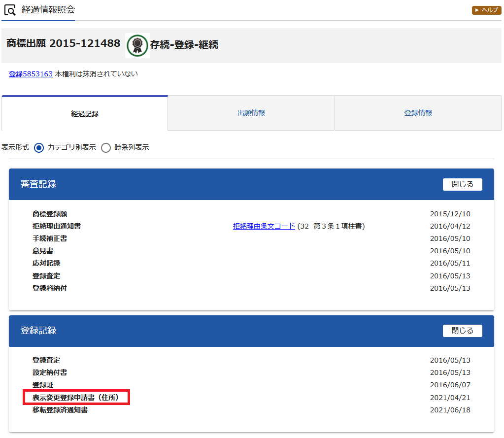Click the date 2016/05/11
This screenshot has height=438, width=504.
tap(450, 263)
